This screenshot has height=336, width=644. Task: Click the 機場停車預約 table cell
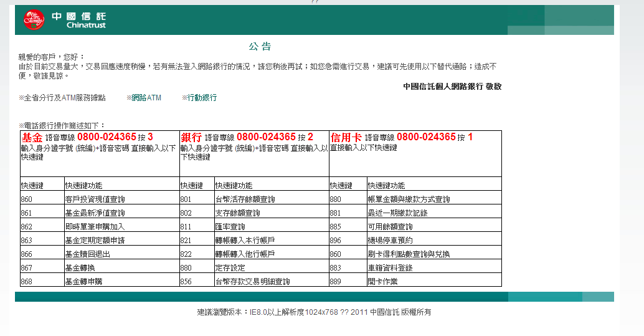pyautogui.click(x=390, y=241)
